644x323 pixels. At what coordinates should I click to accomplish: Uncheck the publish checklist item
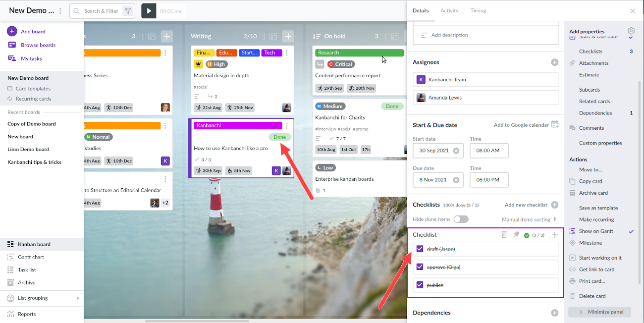420,285
